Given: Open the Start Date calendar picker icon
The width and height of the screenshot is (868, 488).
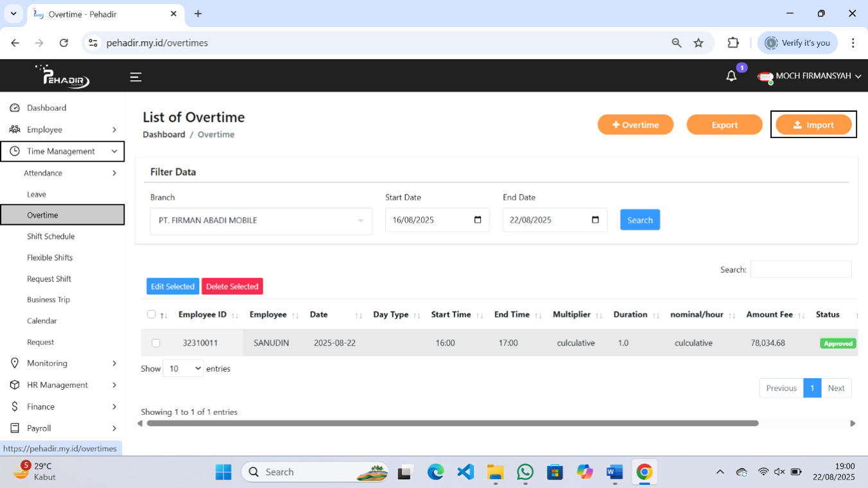Looking at the screenshot, I should (478, 220).
